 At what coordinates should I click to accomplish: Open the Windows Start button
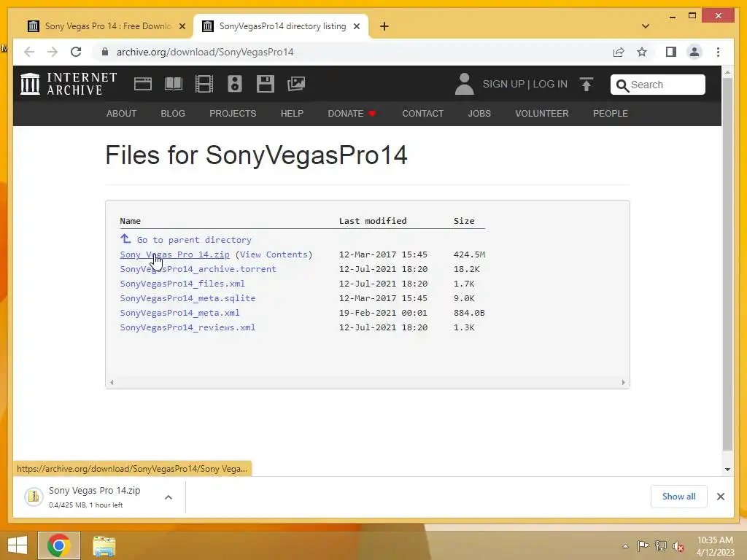[18, 545]
